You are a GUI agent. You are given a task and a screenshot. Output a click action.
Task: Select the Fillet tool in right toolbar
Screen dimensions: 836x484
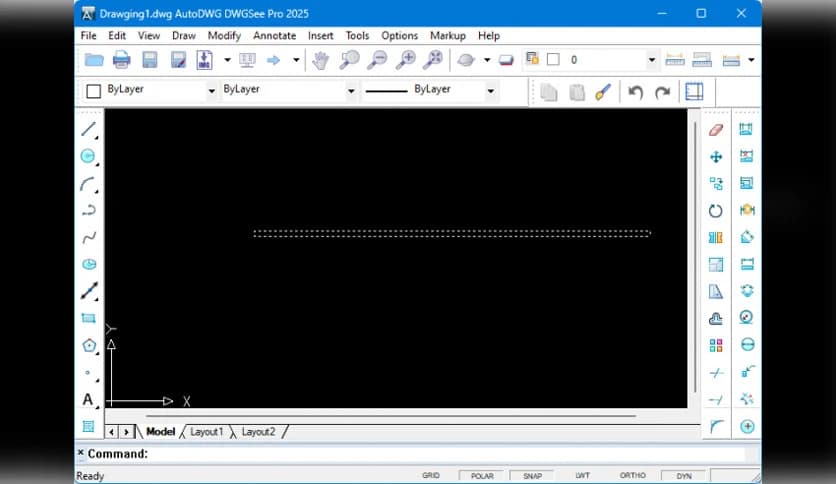[716, 426]
